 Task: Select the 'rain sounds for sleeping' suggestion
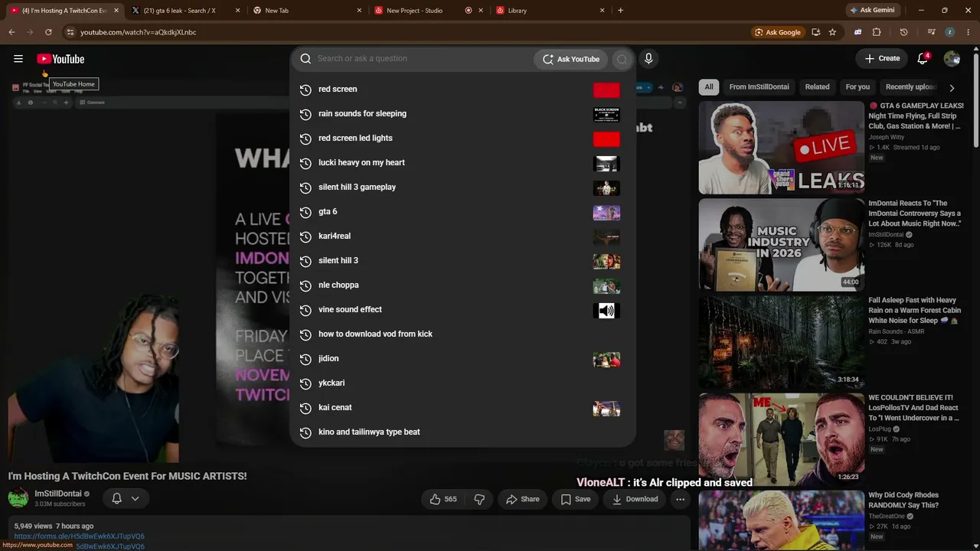(x=462, y=114)
